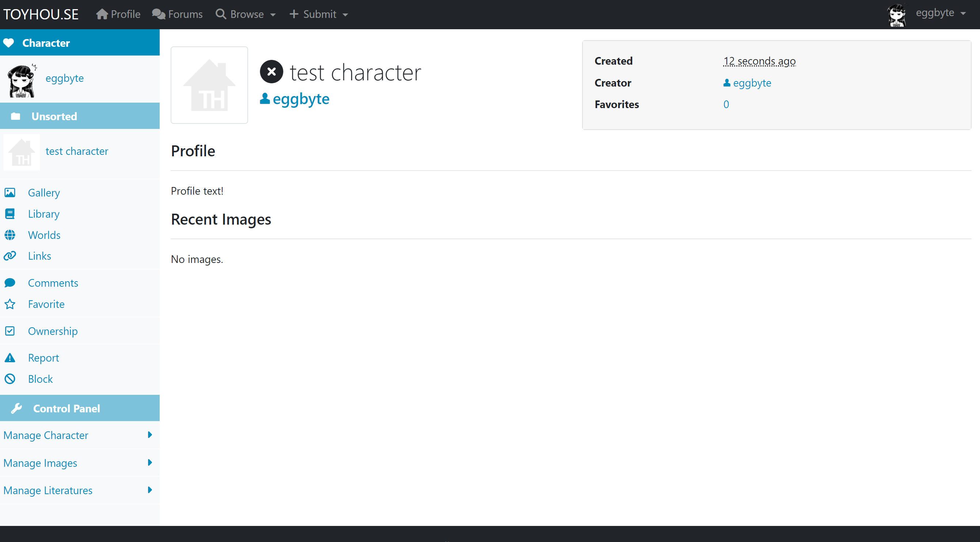Screen dimensions: 980x542
Task: Open Profile from the top navbar
Action: click(118, 15)
